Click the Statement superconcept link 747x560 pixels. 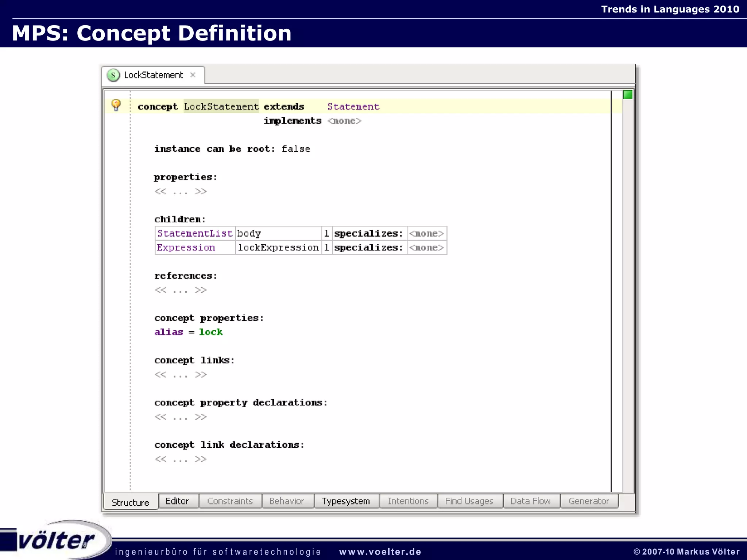point(353,106)
